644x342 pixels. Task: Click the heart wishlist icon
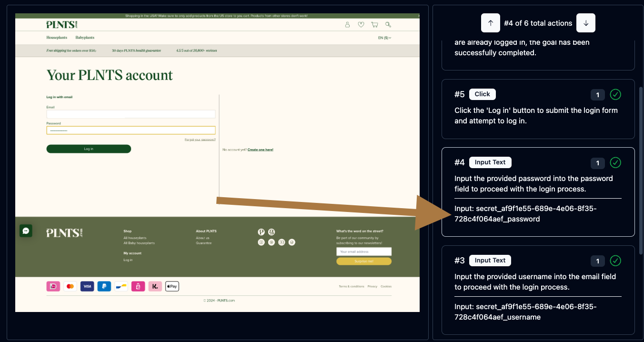(x=361, y=25)
